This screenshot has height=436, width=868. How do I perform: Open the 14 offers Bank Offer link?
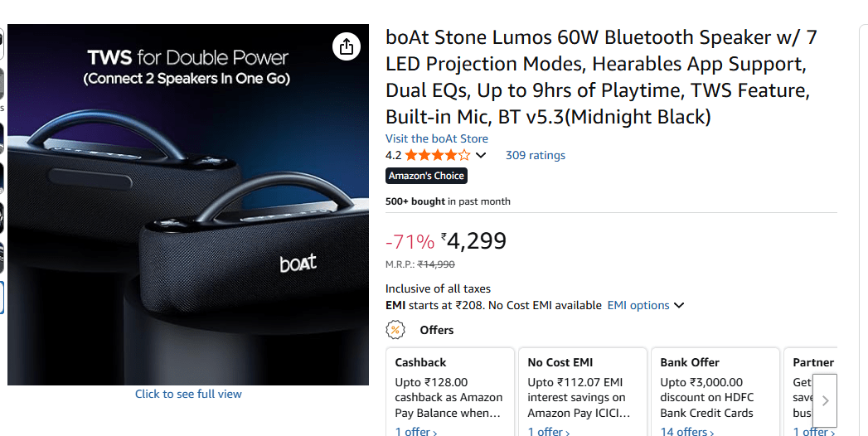pos(684,431)
